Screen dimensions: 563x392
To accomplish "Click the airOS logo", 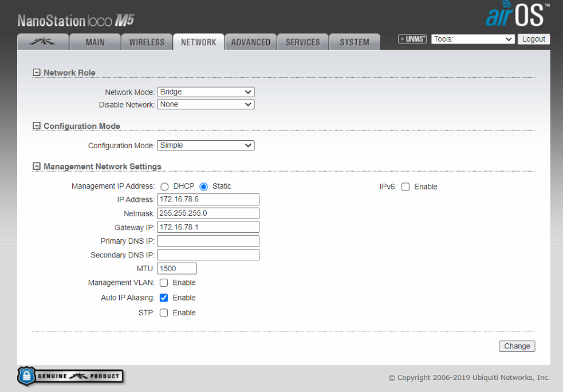I will [517, 14].
